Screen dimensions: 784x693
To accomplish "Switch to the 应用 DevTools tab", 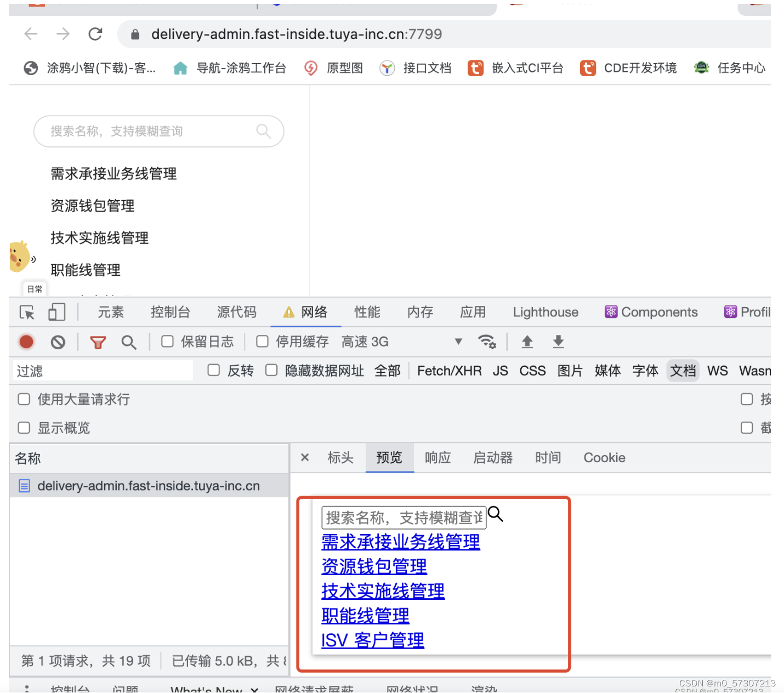I will point(473,312).
